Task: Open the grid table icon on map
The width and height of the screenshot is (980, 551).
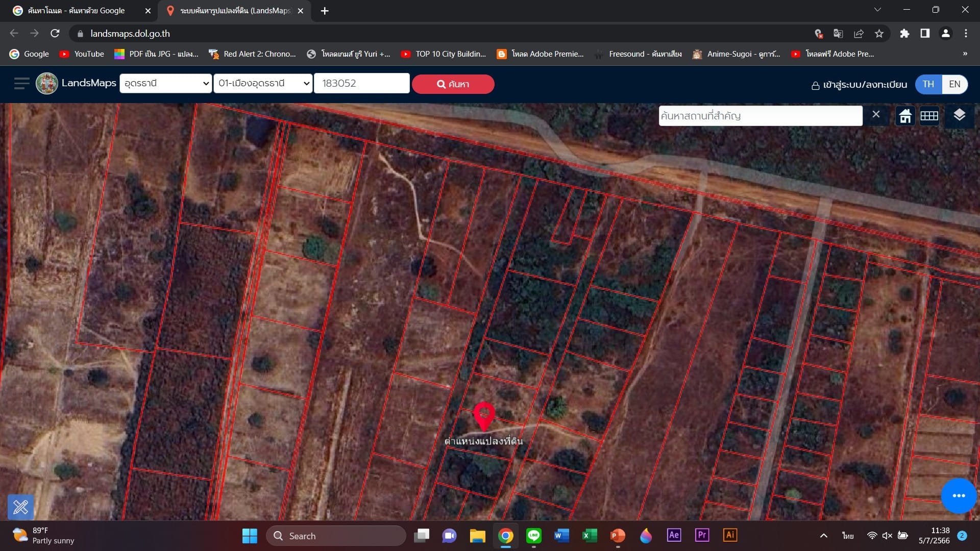Action: click(929, 116)
